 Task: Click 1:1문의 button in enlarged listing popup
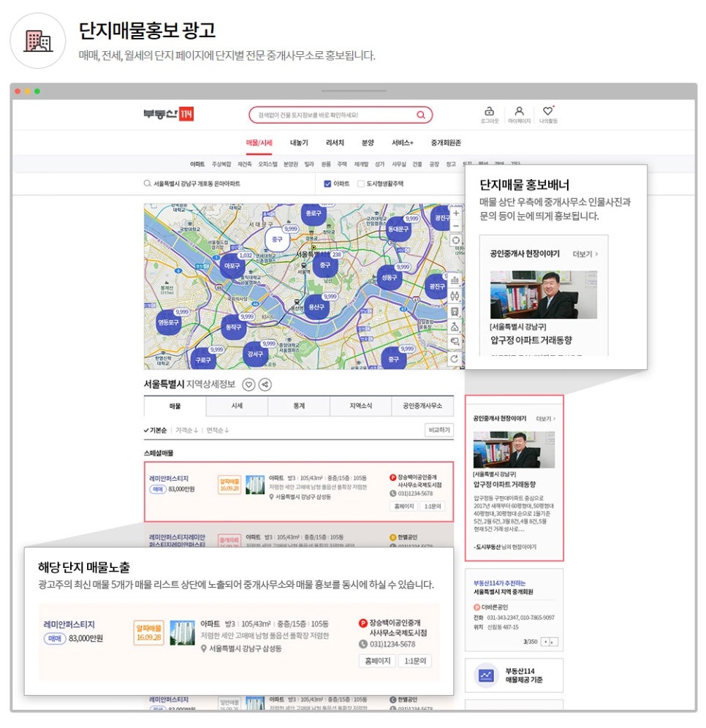tap(415, 661)
